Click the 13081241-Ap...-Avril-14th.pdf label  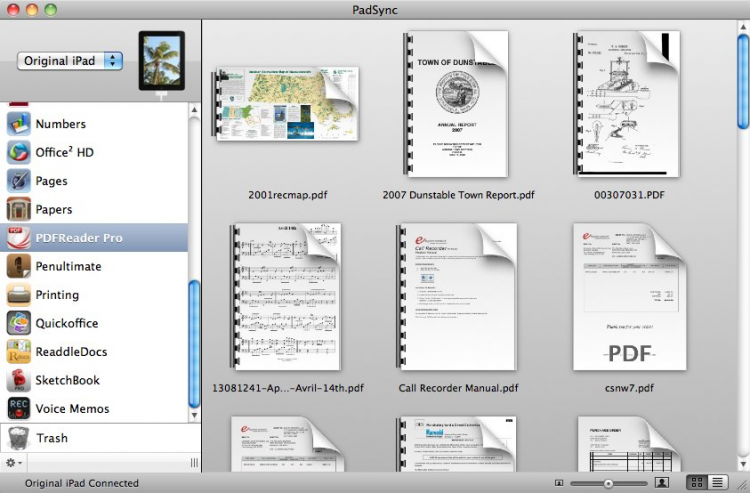288,388
